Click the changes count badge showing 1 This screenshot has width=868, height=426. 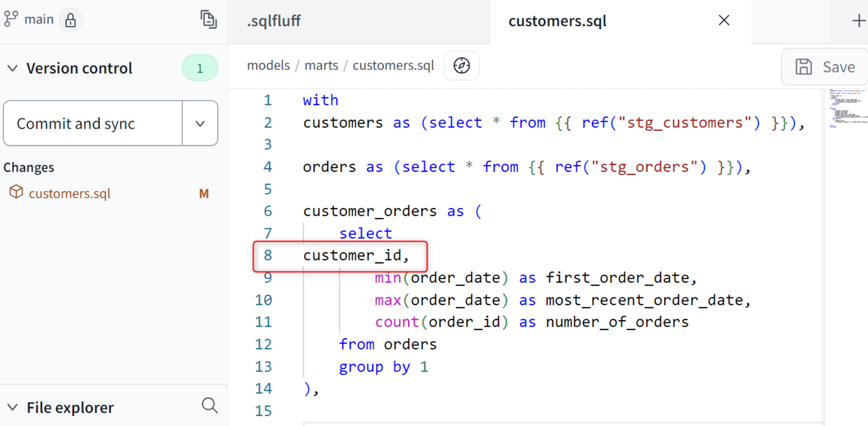coord(200,68)
